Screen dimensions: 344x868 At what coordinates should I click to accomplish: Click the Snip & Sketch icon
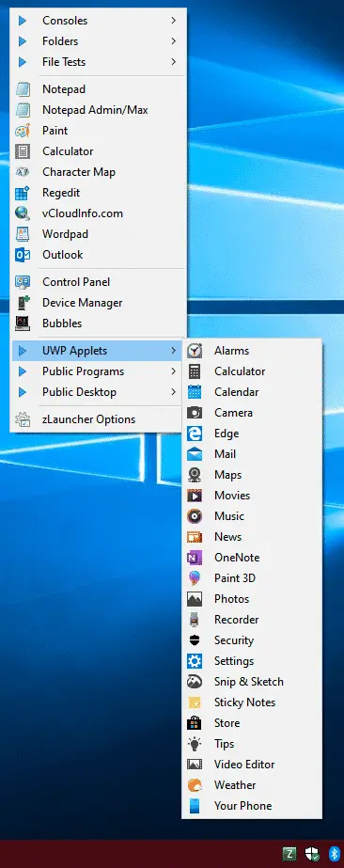click(195, 682)
